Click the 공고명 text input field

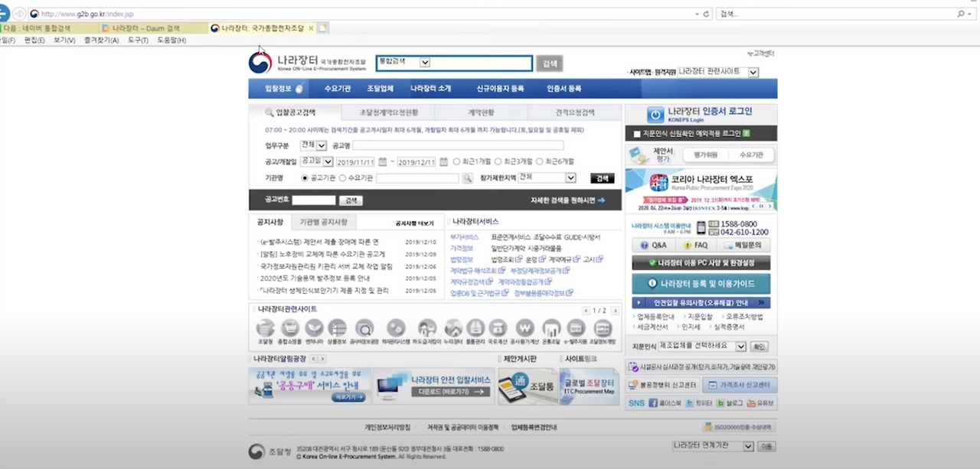(458, 145)
